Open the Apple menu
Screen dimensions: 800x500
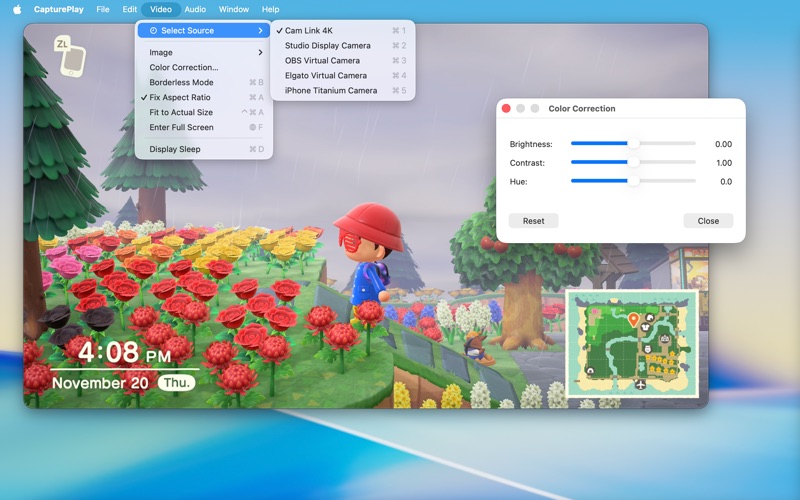coord(17,9)
